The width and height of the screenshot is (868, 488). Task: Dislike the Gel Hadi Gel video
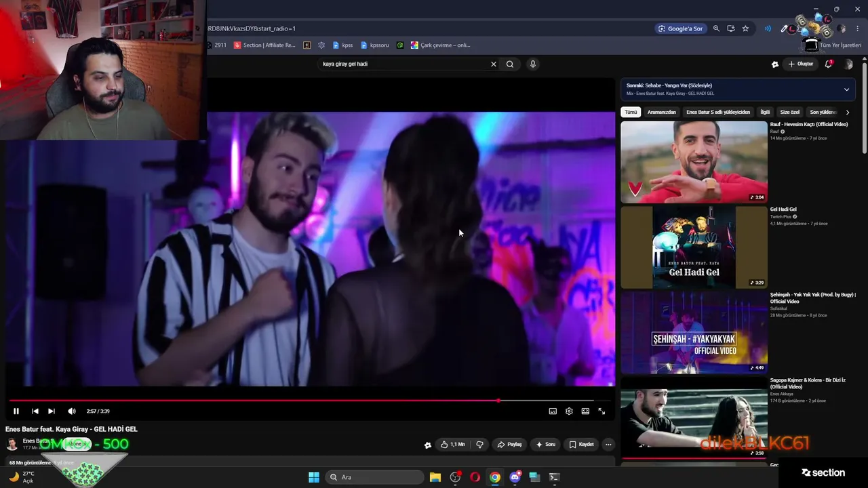pyautogui.click(x=479, y=445)
